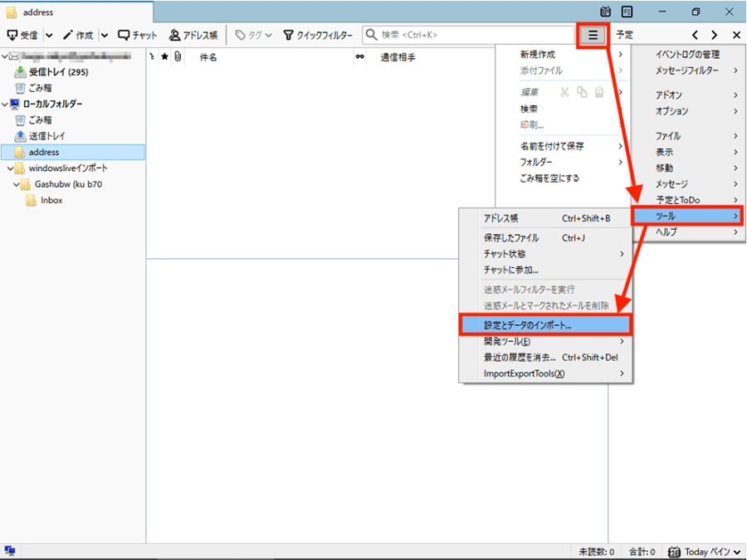Viewport: 747px width, 560px height.
Task: Open the 移動 submenu
Action: (x=689, y=168)
